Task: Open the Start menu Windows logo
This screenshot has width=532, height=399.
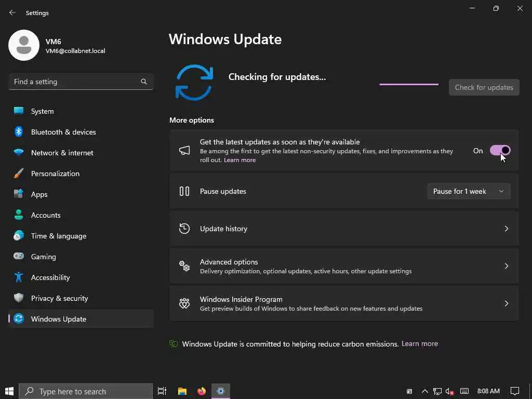Action: pos(9,391)
